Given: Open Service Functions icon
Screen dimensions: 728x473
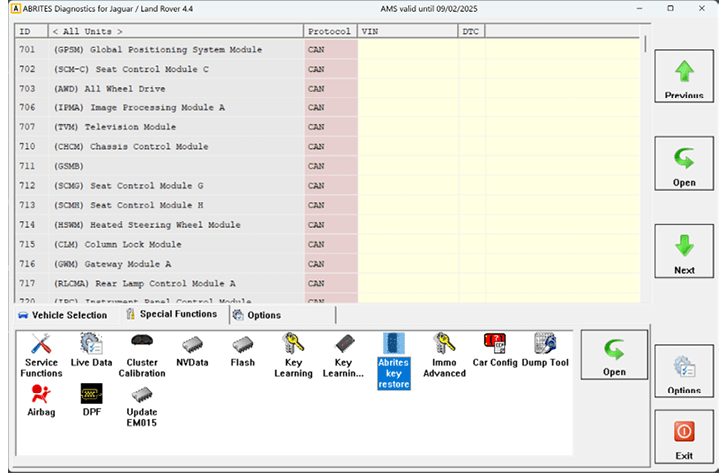Looking at the screenshot, I should [x=41, y=354].
